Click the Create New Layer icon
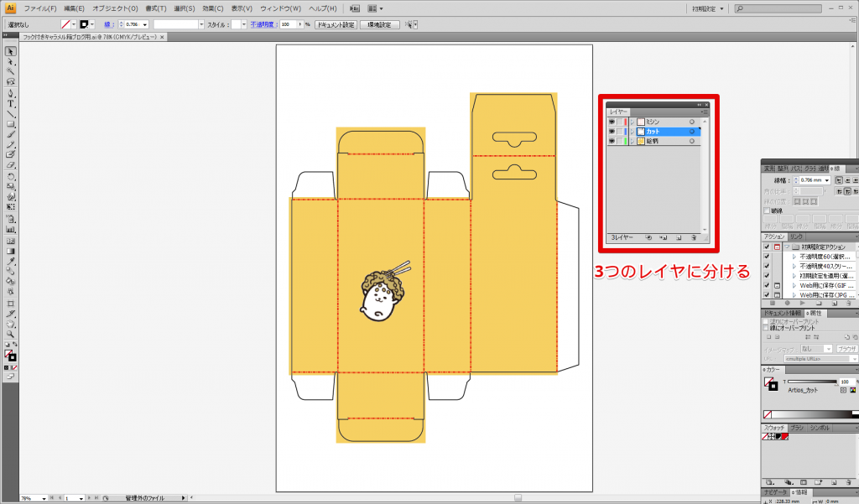 pos(678,237)
